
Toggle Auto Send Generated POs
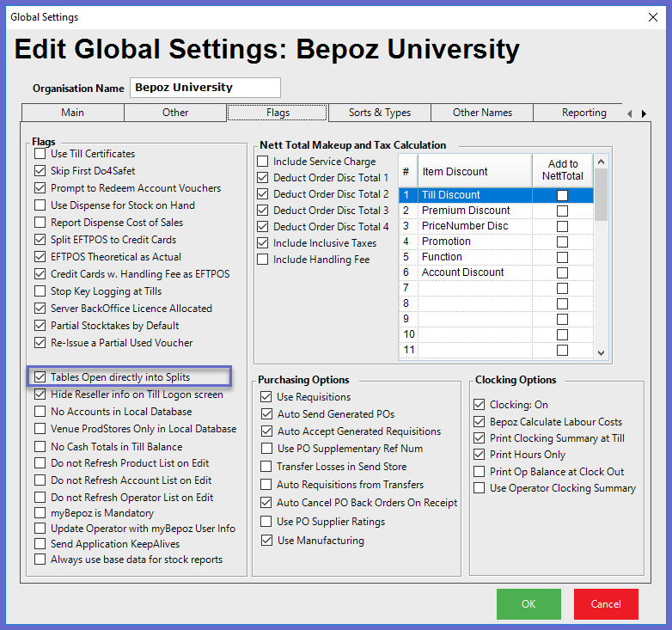point(266,413)
